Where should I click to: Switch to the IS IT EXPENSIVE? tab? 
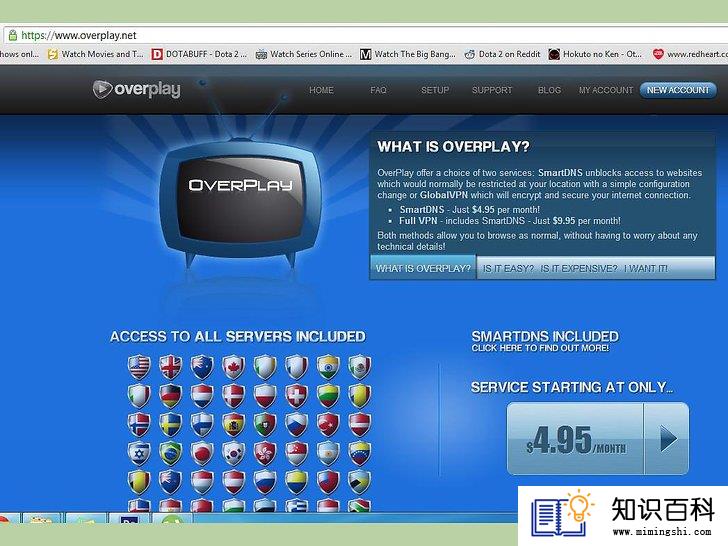pos(579,268)
